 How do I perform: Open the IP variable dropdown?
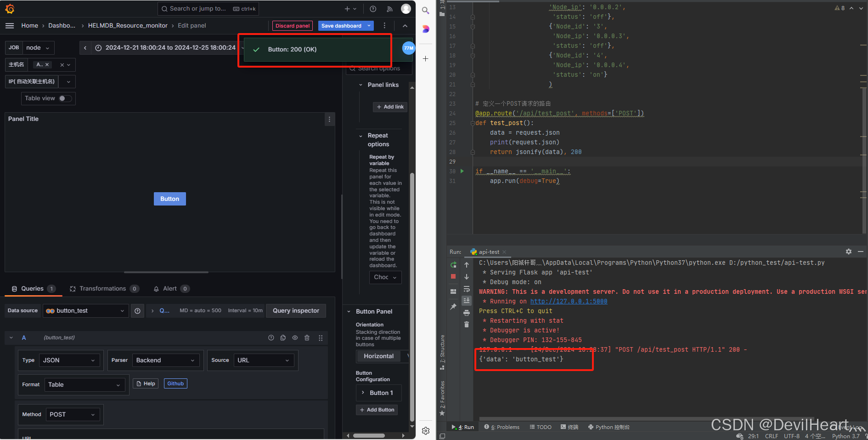(x=67, y=82)
